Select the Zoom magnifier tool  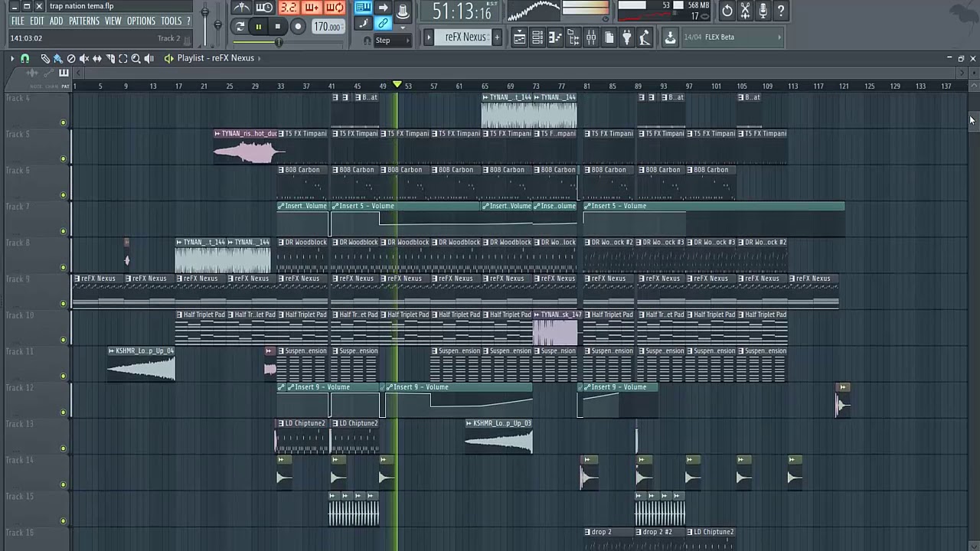pyautogui.click(x=136, y=58)
